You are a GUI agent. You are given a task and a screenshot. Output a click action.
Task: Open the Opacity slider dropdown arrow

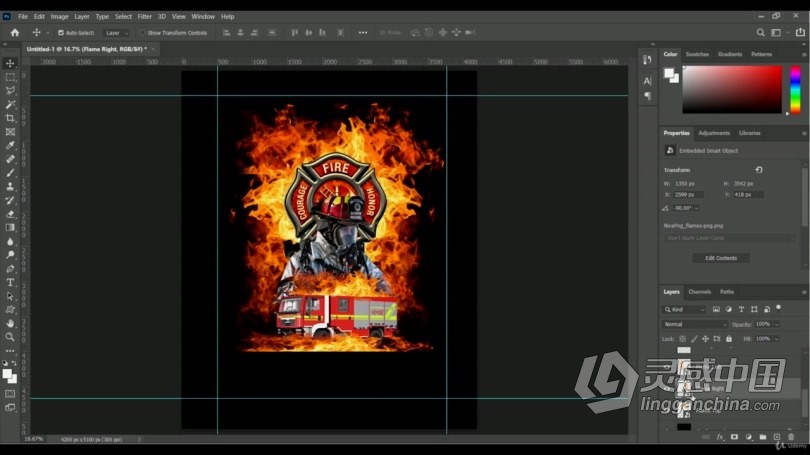776,324
